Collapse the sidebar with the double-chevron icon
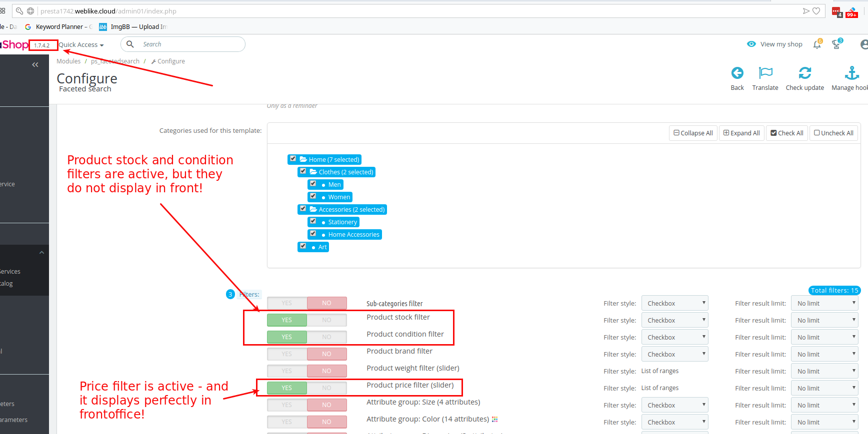The width and height of the screenshot is (868, 434). [35, 64]
